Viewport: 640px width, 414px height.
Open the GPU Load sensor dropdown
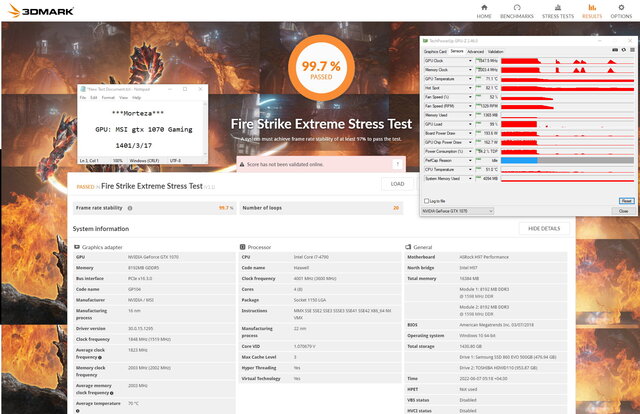click(x=470, y=124)
